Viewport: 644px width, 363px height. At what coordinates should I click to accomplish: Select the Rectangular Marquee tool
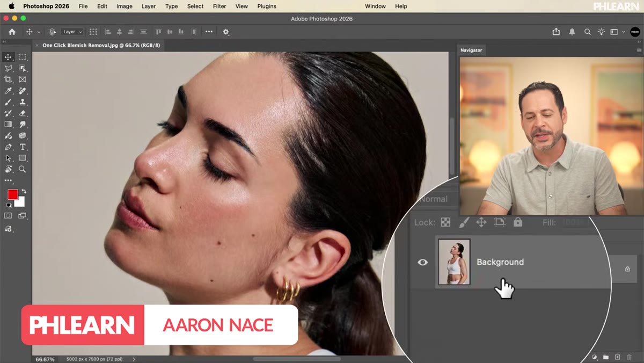(x=23, y=57)
